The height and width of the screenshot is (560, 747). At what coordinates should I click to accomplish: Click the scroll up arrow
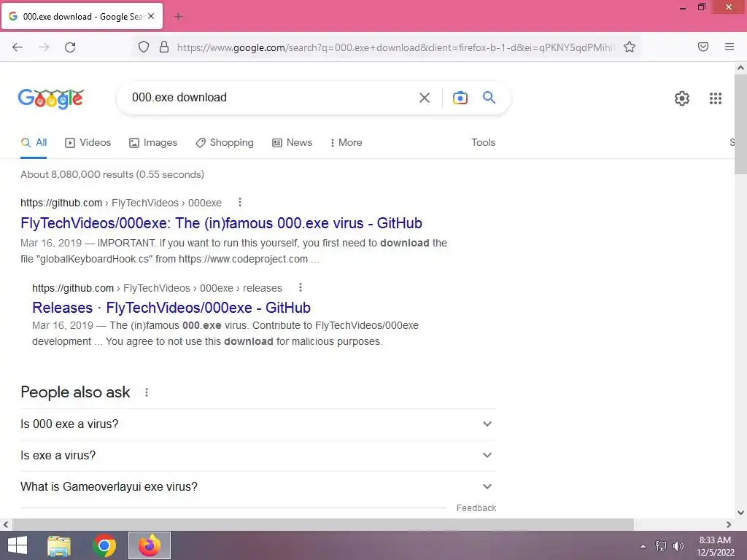pyautogui.click(x=740, y=68)
